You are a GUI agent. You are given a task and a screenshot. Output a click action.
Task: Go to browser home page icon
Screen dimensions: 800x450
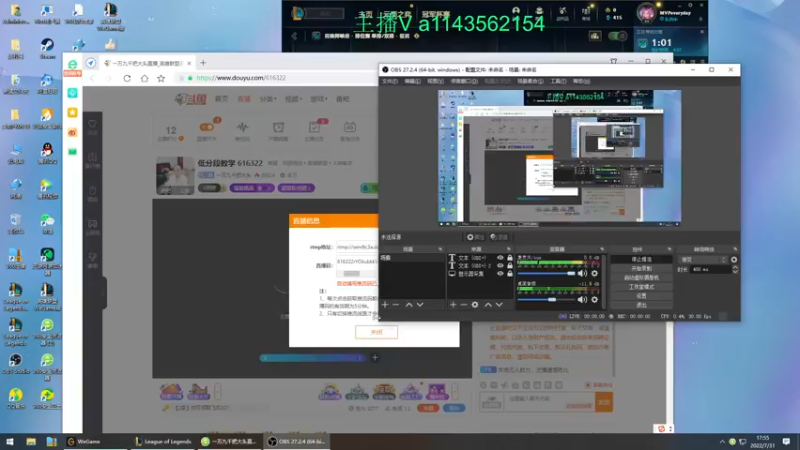pos(144,78)
